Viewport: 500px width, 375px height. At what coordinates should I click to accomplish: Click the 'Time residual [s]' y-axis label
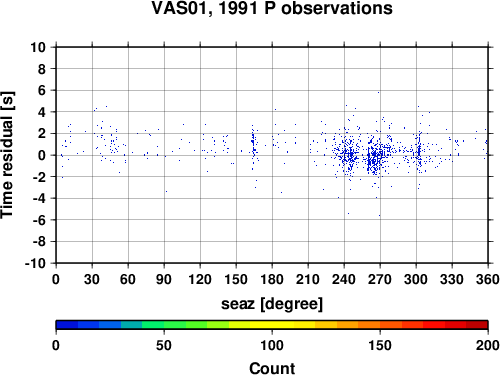(7, 155)
